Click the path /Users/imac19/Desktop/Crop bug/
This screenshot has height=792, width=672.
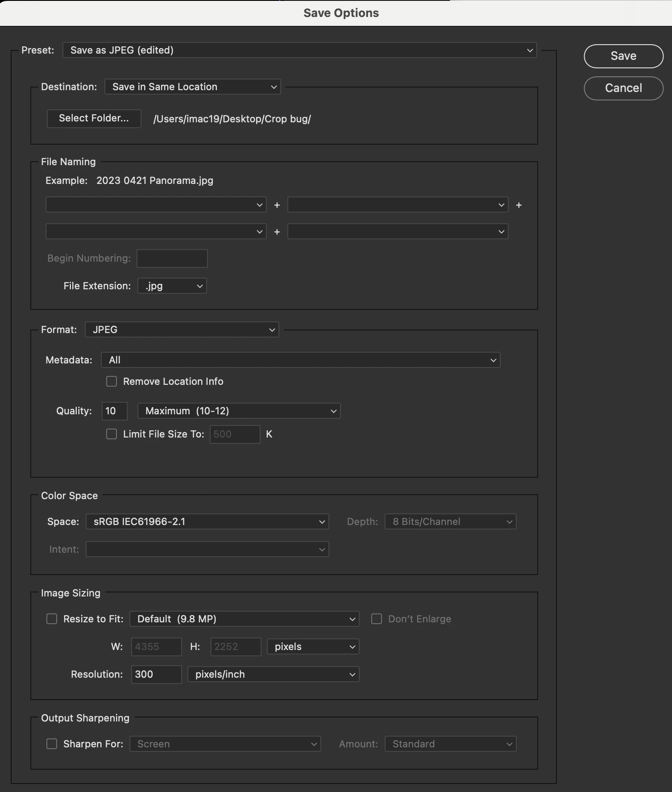point(232,119)
